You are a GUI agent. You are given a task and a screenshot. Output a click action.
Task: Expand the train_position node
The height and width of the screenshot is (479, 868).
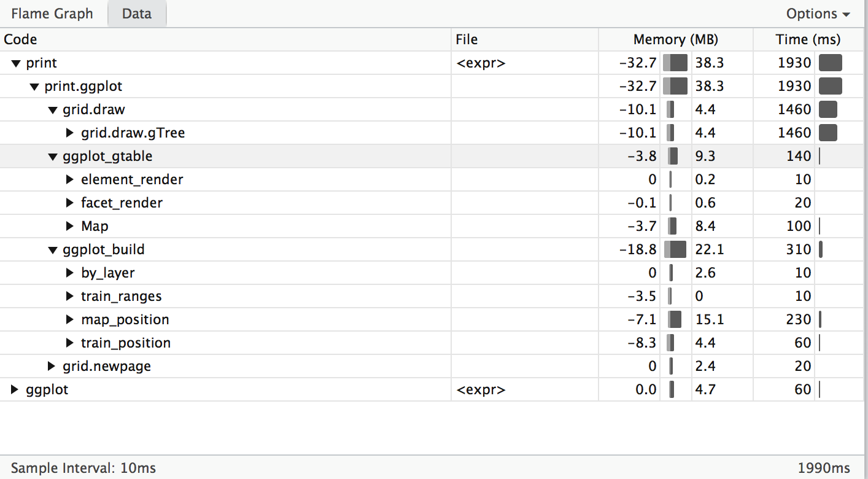coord(70,343)
